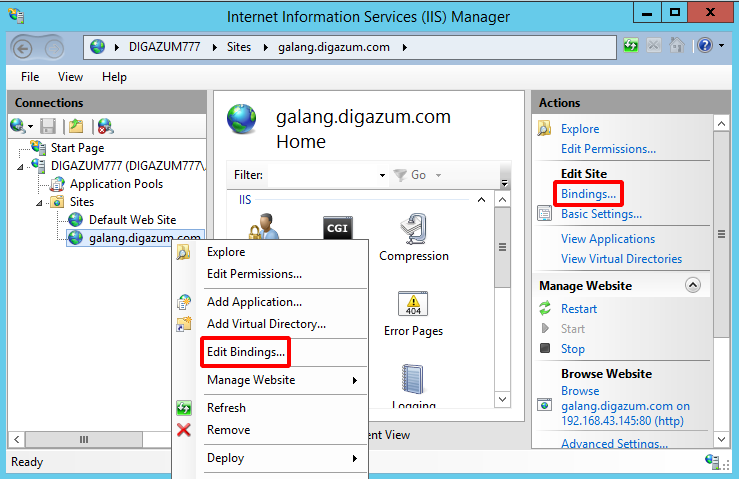The height and width of the screenshot is (479, 739).
Task: Click the Forward navigation arrow button
Action: tap(54, 48)
